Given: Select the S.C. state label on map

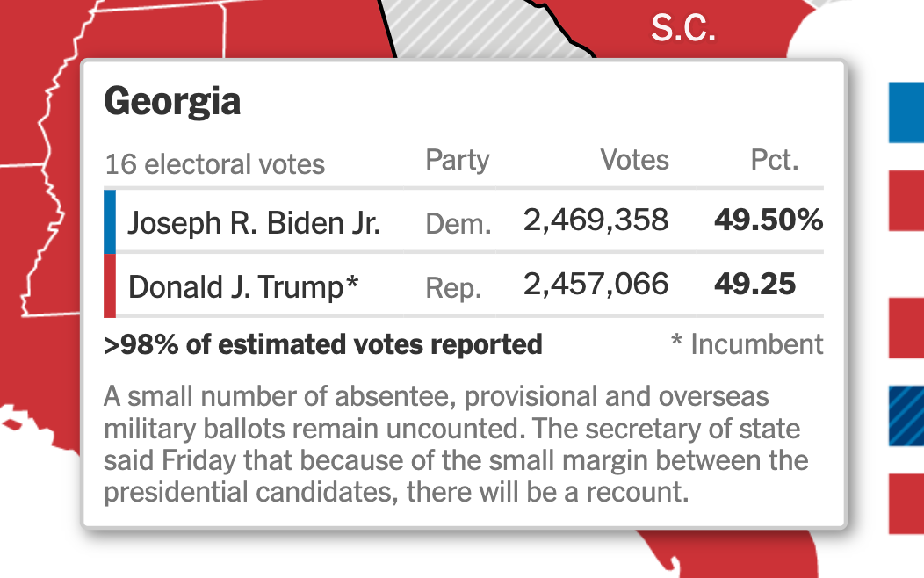Looking at the screenshot, I should (x=682, y=29).
